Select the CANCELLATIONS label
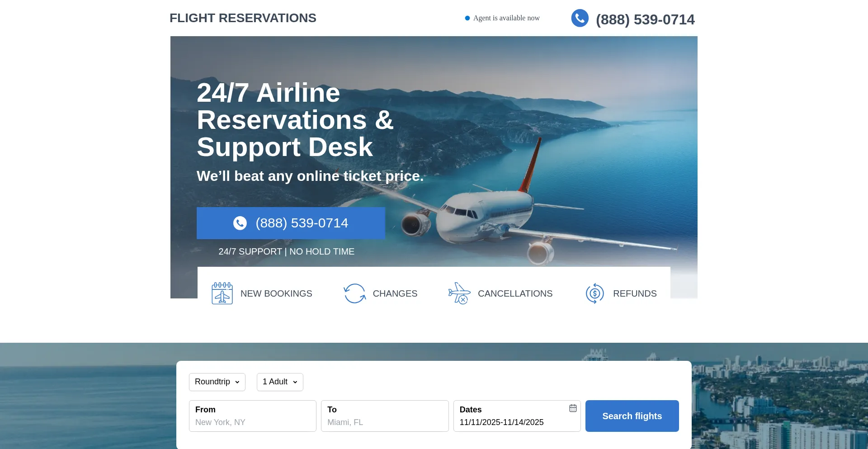Screen dimensions: 868x449 pos(515,293)
